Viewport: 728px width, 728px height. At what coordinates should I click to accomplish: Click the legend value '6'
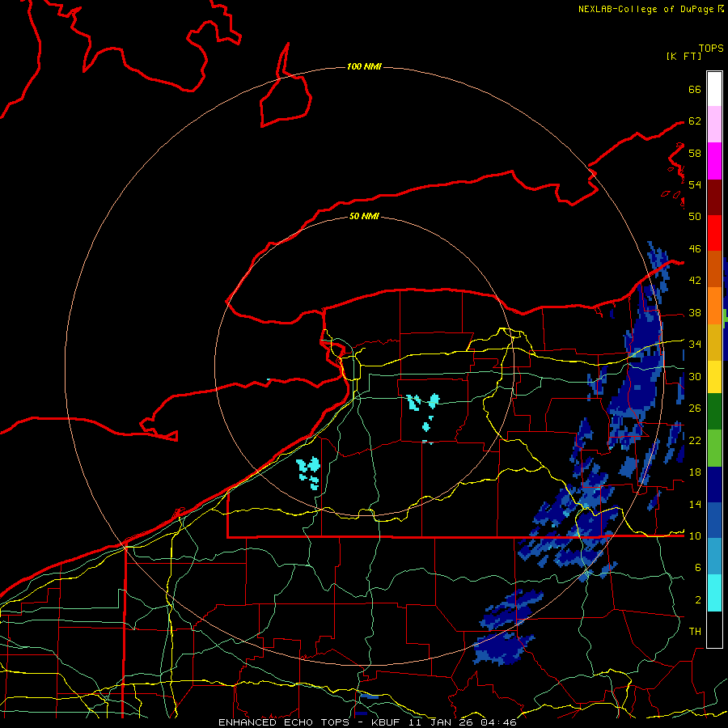pos(698,568)
